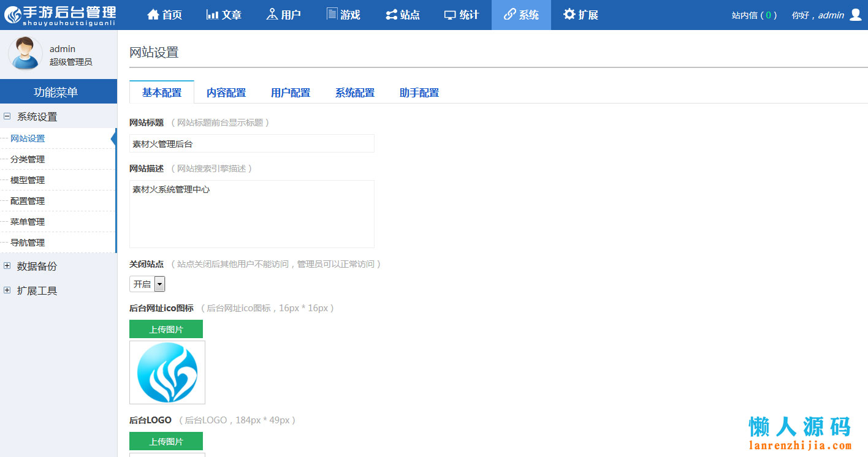Open the 关闭站点 dropdown showing 开启
Screen dimensions: 868x457
[147, 284]
